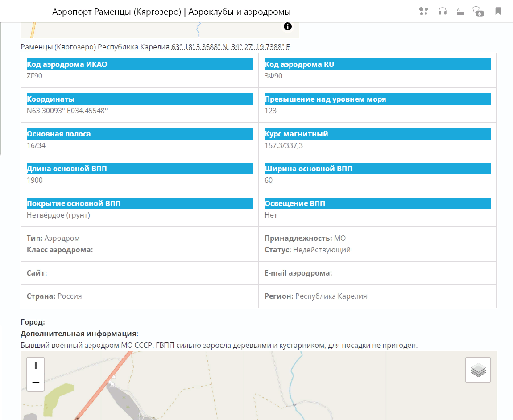513x420 pixels.
Task: Click the longitude 34° 27' 19.7388" E link
Action: click(x=260, y=47)
